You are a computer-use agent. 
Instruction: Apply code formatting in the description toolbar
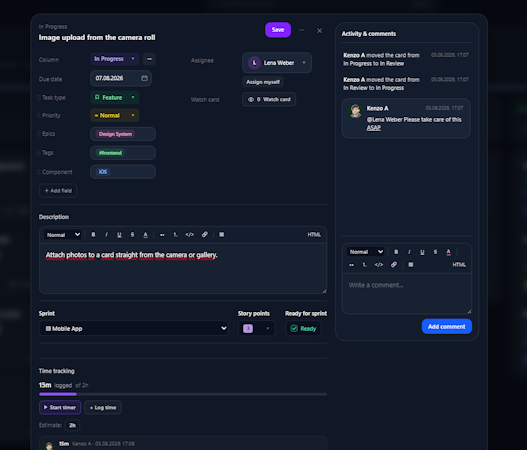(190, 235)
